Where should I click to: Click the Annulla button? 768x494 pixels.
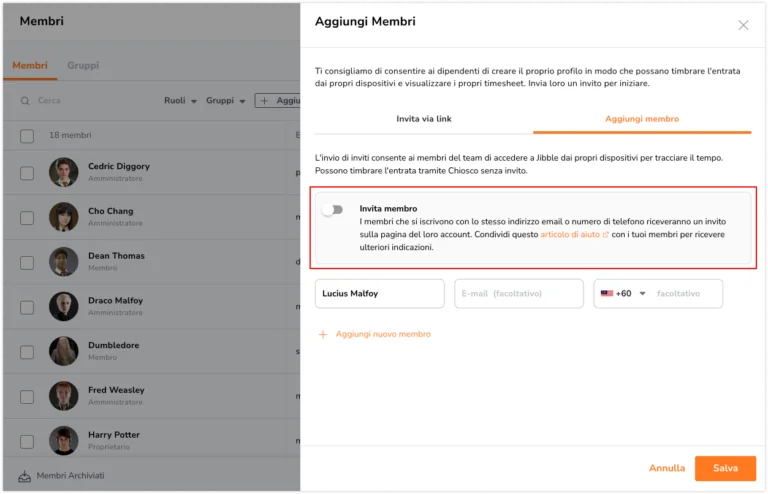coord(667,468)
